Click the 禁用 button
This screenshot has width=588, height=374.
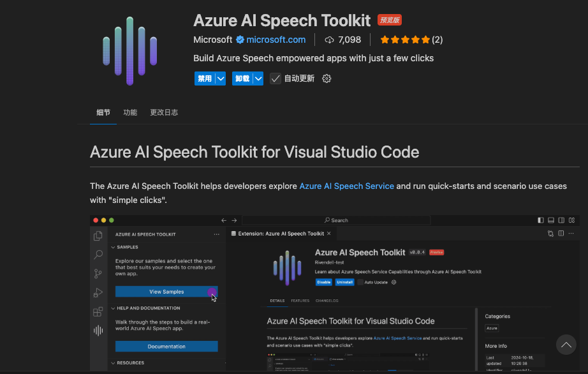tap(204, 79)
